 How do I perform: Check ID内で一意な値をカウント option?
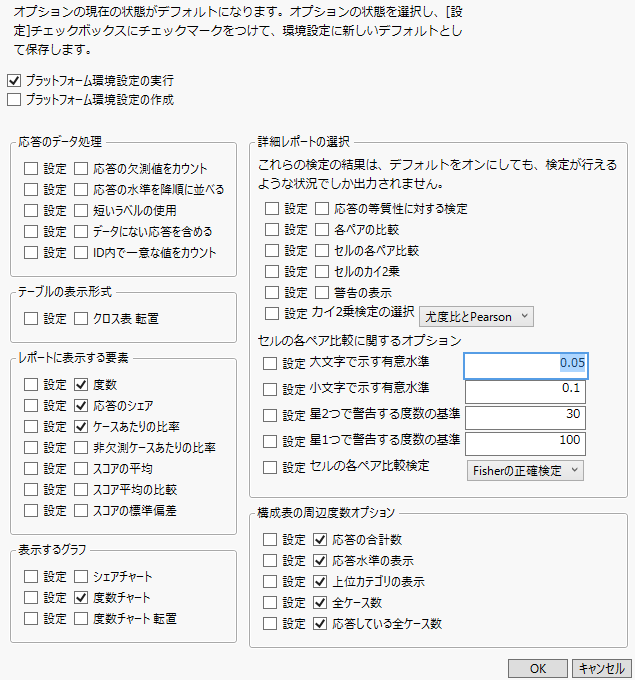(81, 252)
